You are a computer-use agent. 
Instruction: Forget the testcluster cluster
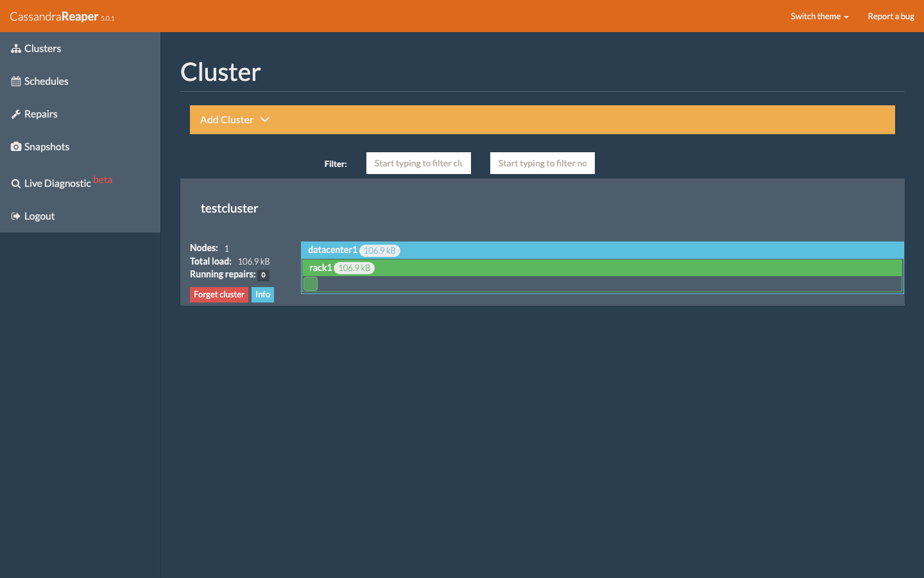[x=219, y=295]
